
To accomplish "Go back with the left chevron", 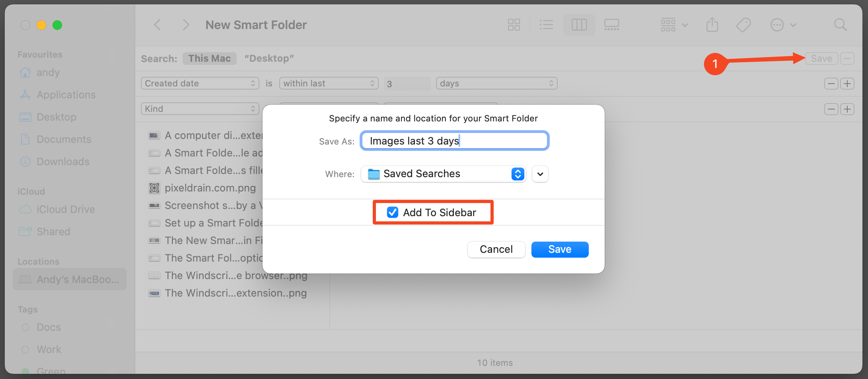I will (x=158, y=25).
